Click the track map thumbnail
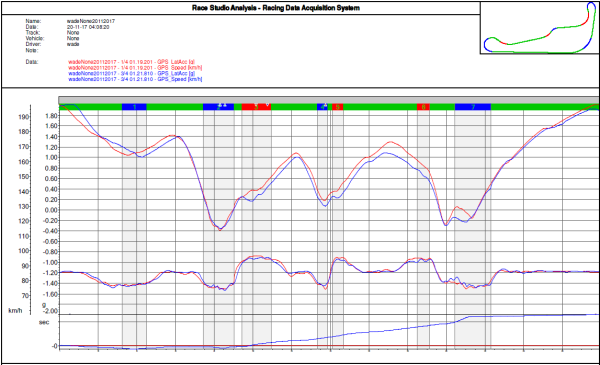 (539, 27)
